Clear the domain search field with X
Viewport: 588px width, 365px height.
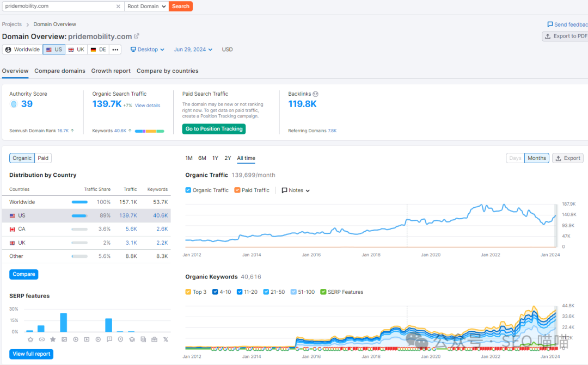(119, 7)
